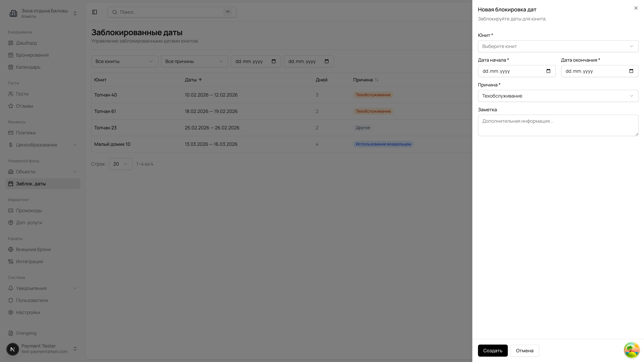Close the Новая блокировка дат panel
This screenshot has height=362, width=644.
pyautogui.click(x=636, y=8)
